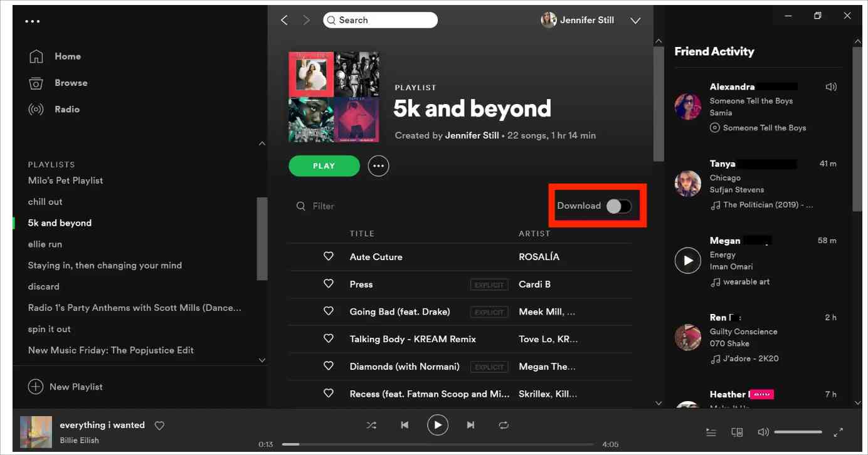Mute the volume speaker icon
The height and width of the screenshot is (455, 868).
[x=763, y=432]
